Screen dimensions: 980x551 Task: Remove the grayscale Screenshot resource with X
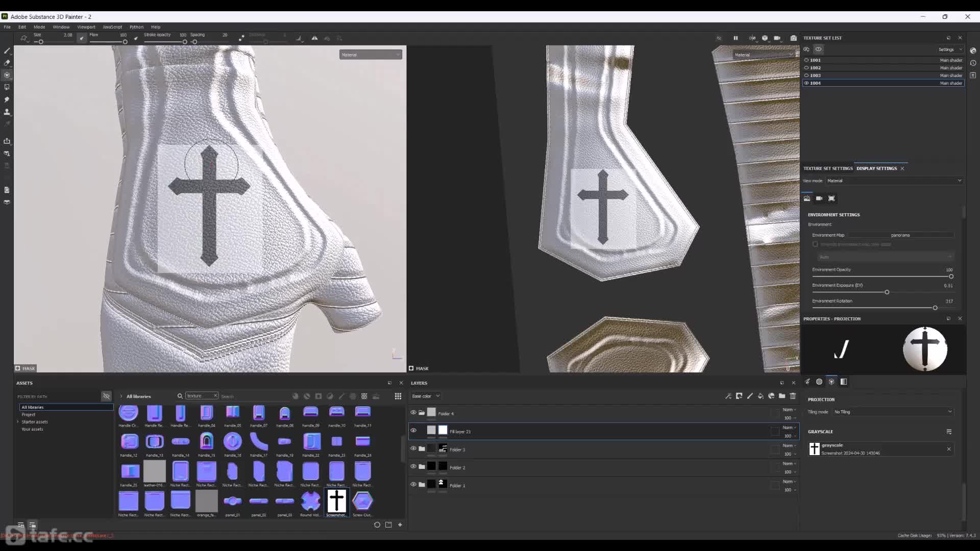pyautogui.click(x=949, y=449)
